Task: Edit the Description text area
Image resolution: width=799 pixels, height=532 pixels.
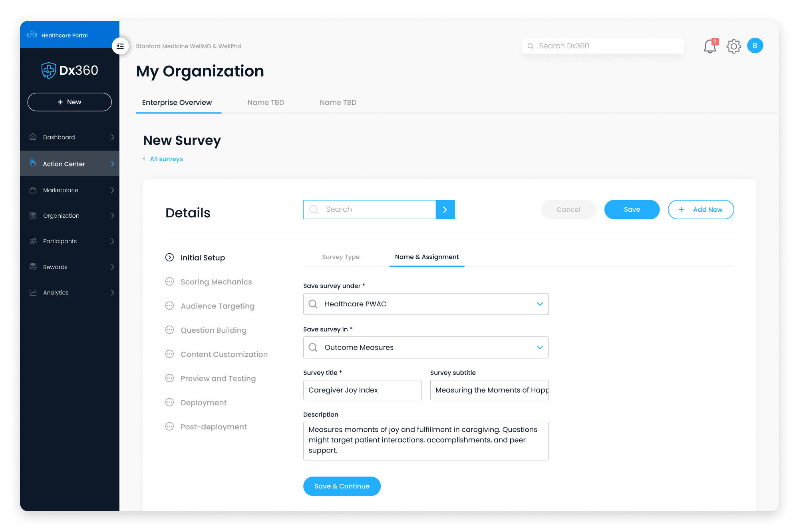Action: point(426,441)
